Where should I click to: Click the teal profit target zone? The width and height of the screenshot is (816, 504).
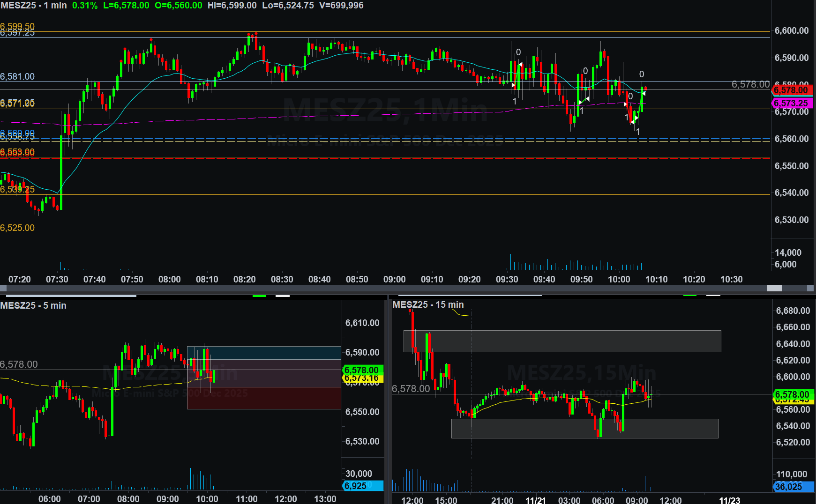click(x=263, y=353)
